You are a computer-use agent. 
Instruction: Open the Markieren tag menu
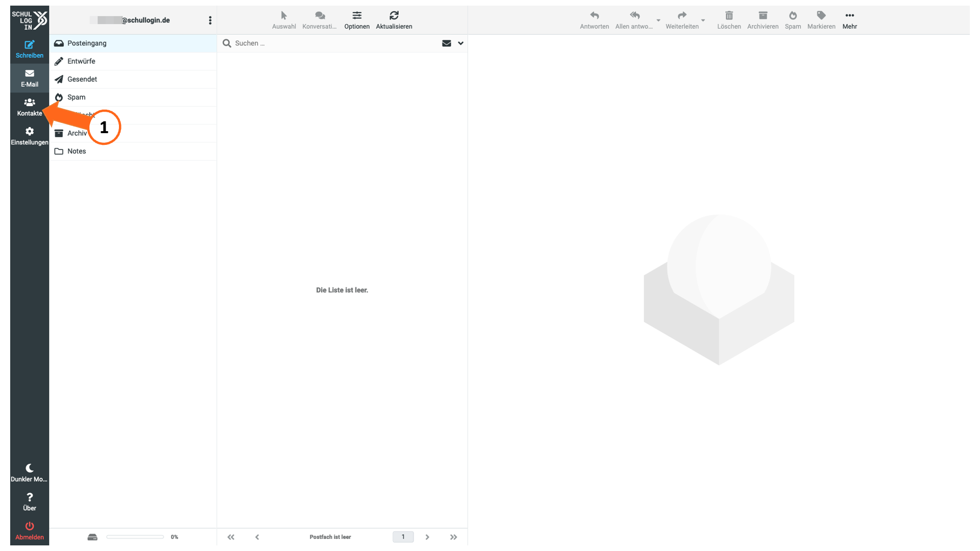[x=821, y=20]
